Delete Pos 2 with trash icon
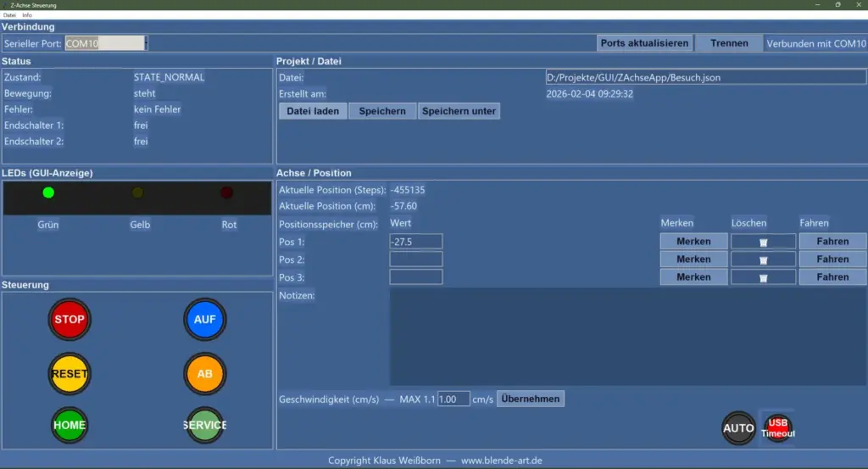The width and height of the screenshot is (868, 469). (x=764, y=260)
